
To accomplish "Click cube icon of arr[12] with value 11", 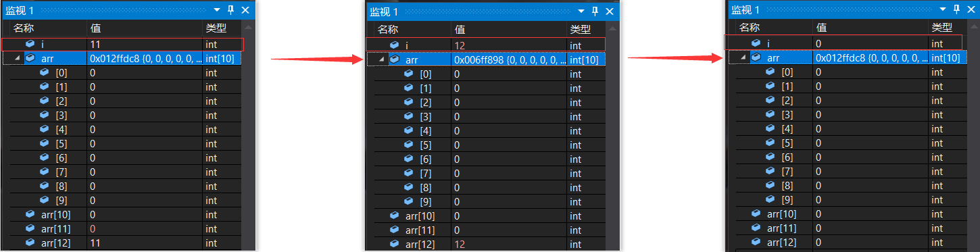I will (x=30, y=243).
